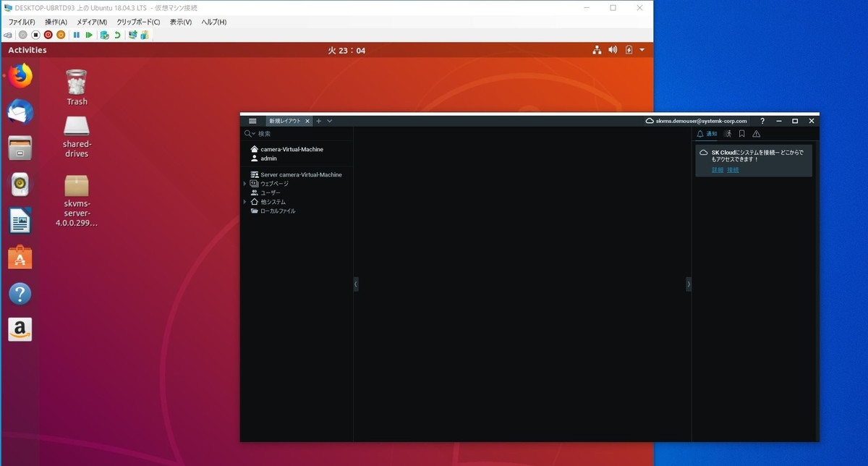This screenshot has height=466, width=868.
Task: Click the Enhanced Session toolbar icon
Action: 133,35
